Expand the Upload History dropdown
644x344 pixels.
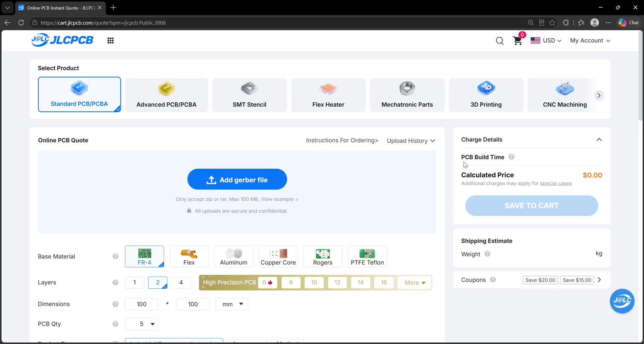(x=411, y=141)
